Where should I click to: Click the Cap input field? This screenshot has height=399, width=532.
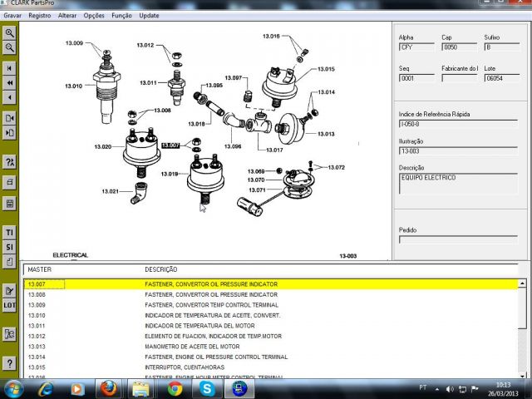[460, 47]
